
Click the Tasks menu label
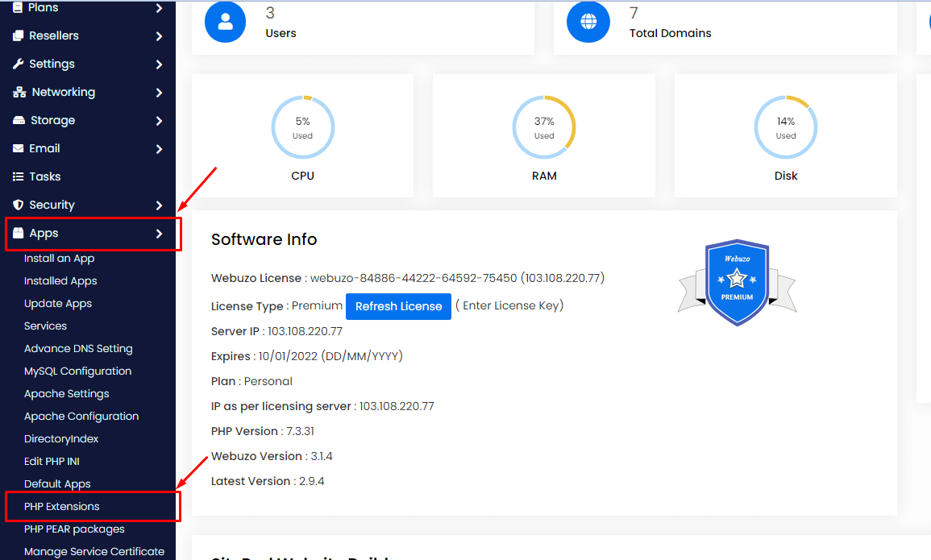tap(45, 176)
